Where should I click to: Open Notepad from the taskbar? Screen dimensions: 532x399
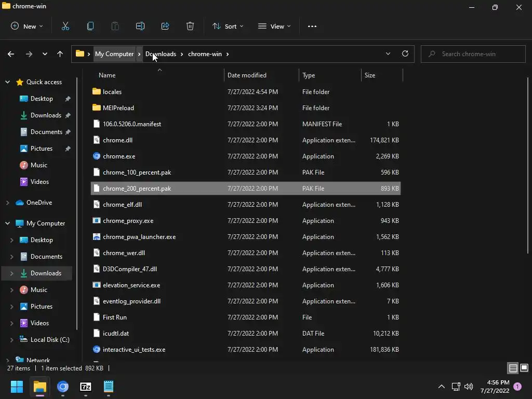pyautogui.click(x=109, y=387)
